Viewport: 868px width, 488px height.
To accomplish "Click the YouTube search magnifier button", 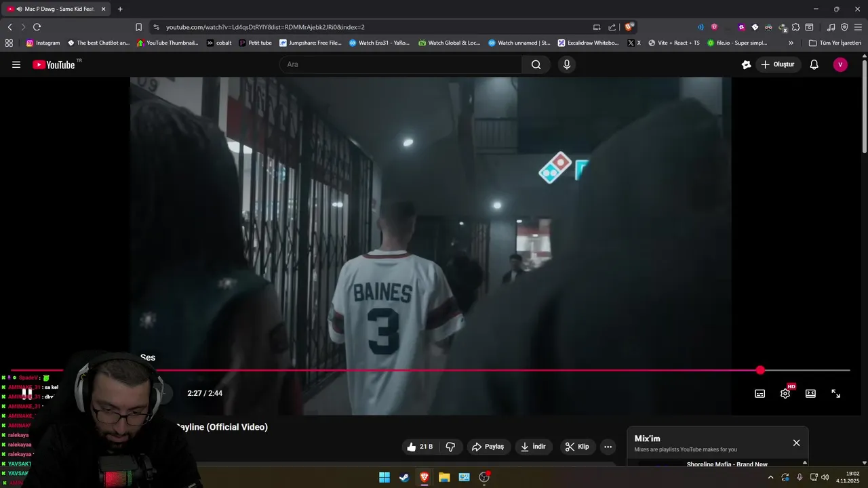I will pos(536,64).
